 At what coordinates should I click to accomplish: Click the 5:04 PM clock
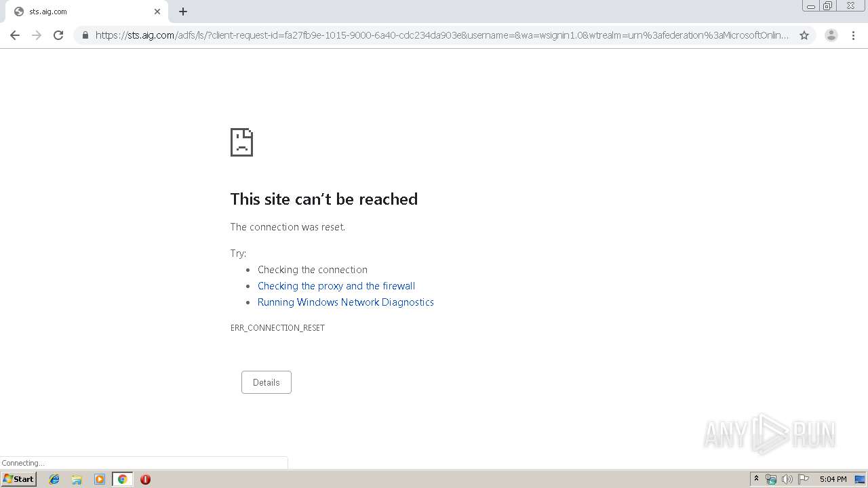[833, 479]
